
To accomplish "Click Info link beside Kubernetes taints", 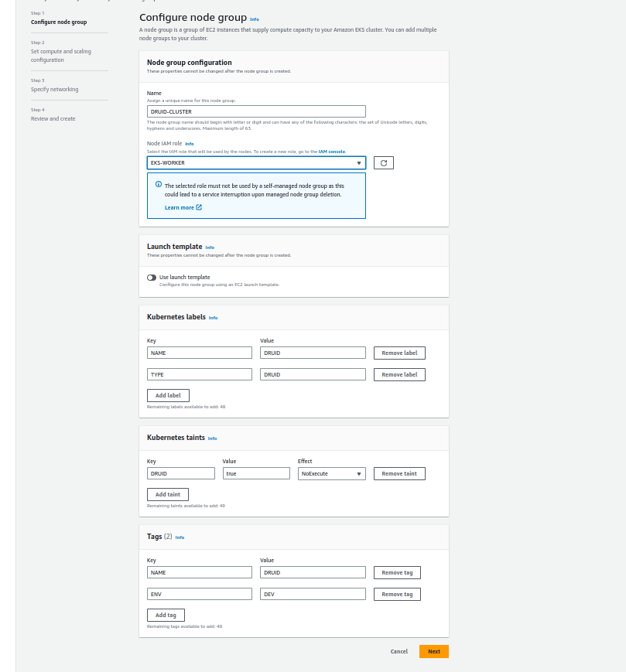I will pyautogui.click(x=212, y=438).
